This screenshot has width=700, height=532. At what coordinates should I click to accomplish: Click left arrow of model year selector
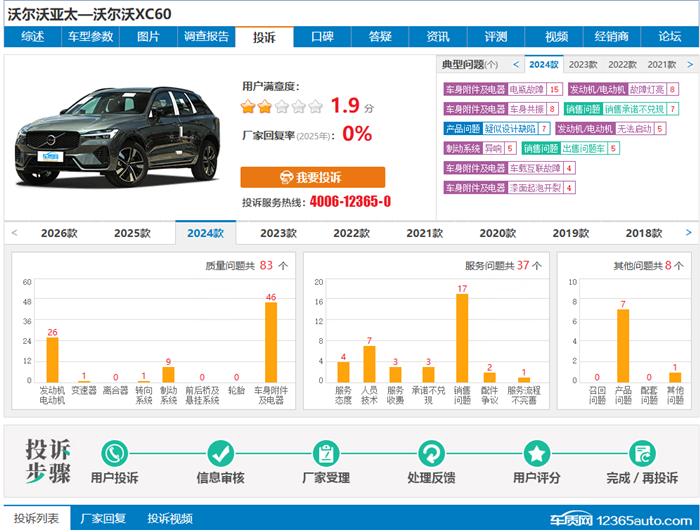(14, 233)
